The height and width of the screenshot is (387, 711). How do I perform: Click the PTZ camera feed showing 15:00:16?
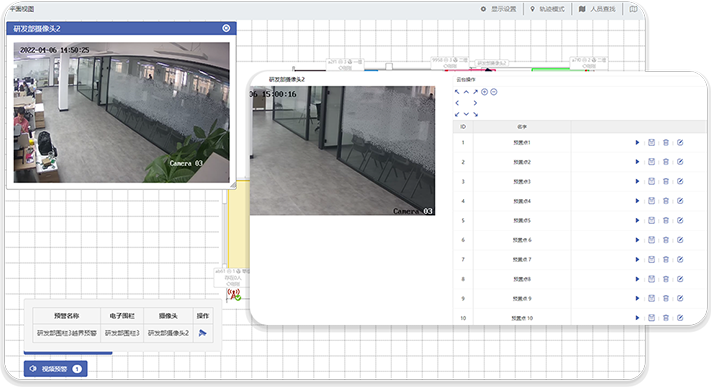(x=342, y=151)
